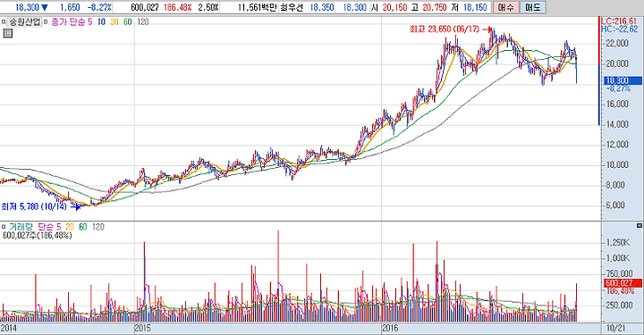Click the 11,561백만 trading value

coord(257,7)
